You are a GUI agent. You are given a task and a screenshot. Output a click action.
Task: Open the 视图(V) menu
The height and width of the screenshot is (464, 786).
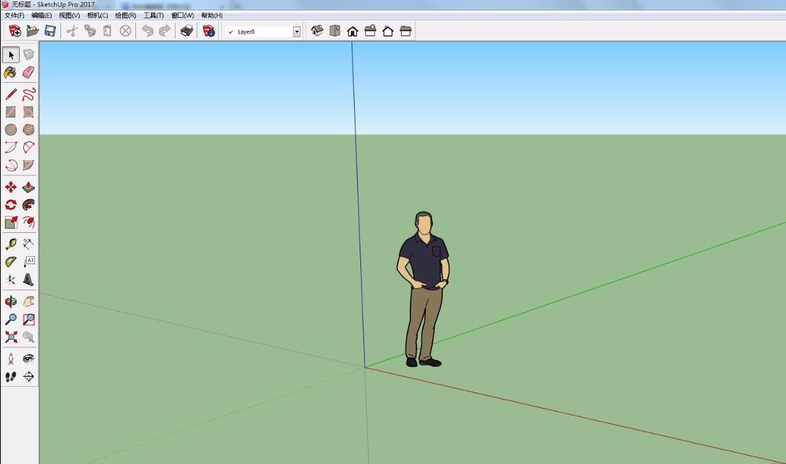(70, 16)
